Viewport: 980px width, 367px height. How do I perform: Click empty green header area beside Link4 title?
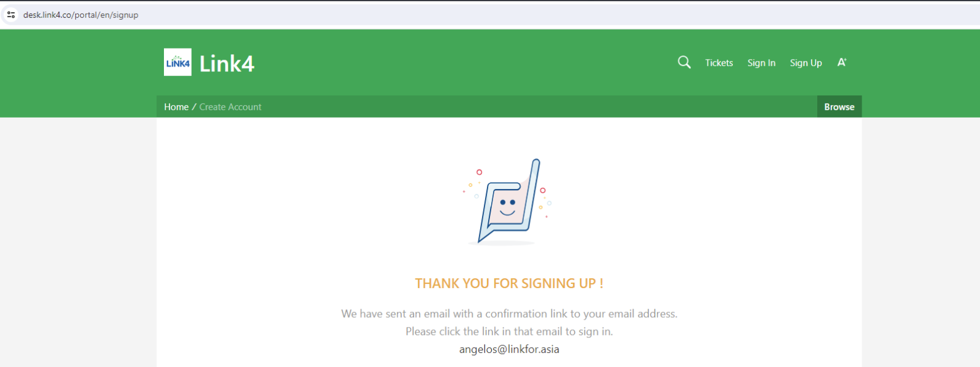click(462, 63)
